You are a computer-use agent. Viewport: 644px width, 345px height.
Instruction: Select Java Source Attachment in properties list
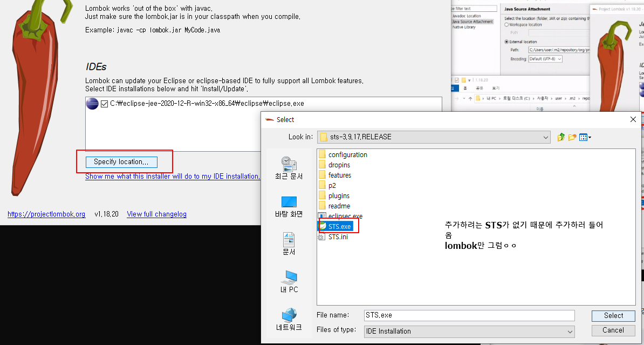point(472,22)
